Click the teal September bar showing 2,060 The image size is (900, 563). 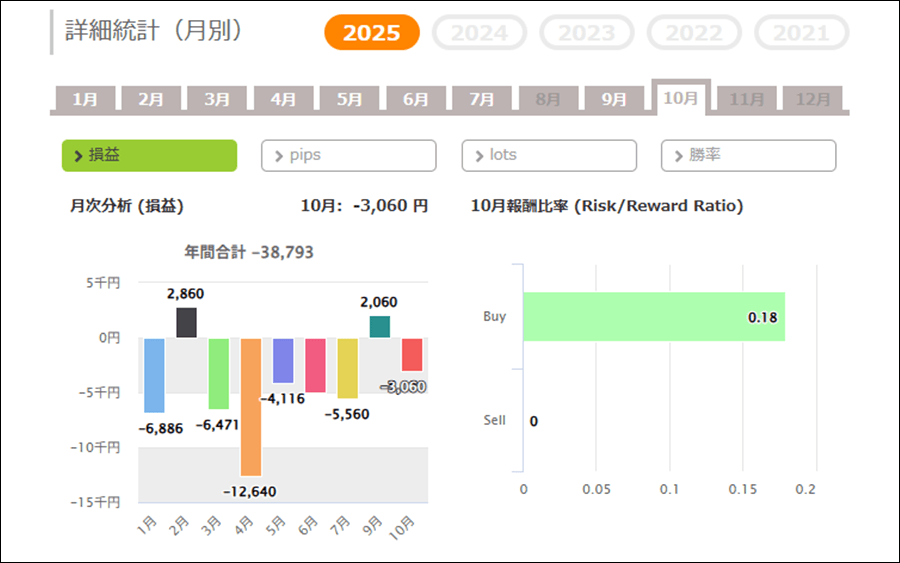[x=379, y=327]
